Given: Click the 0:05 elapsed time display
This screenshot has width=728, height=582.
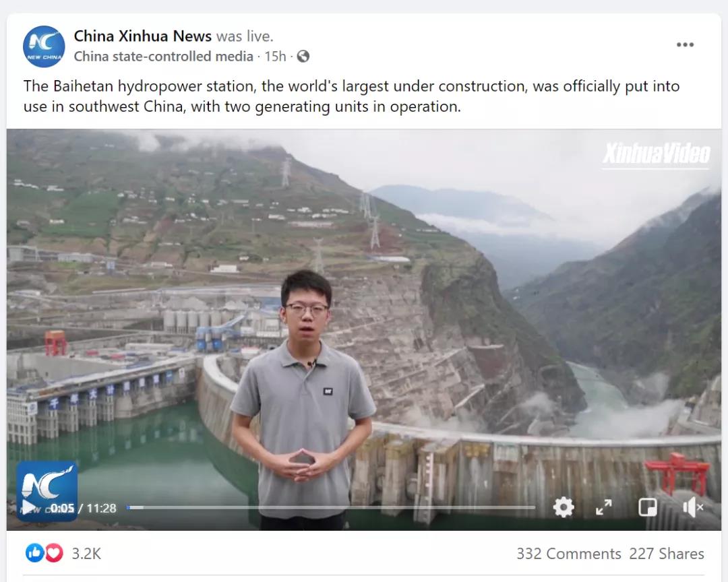Looking at the screenshot, I should 63,508.
